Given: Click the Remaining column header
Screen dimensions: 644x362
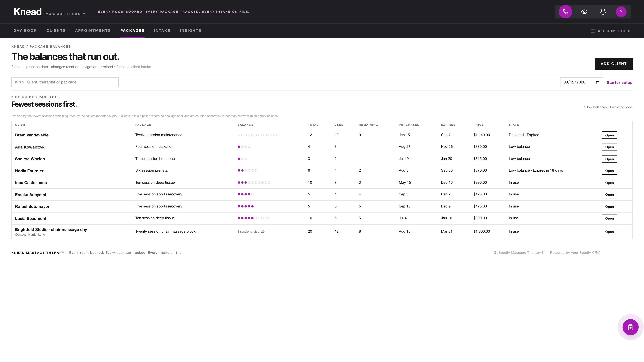Looking at the screenshot, I should [368, 125].
